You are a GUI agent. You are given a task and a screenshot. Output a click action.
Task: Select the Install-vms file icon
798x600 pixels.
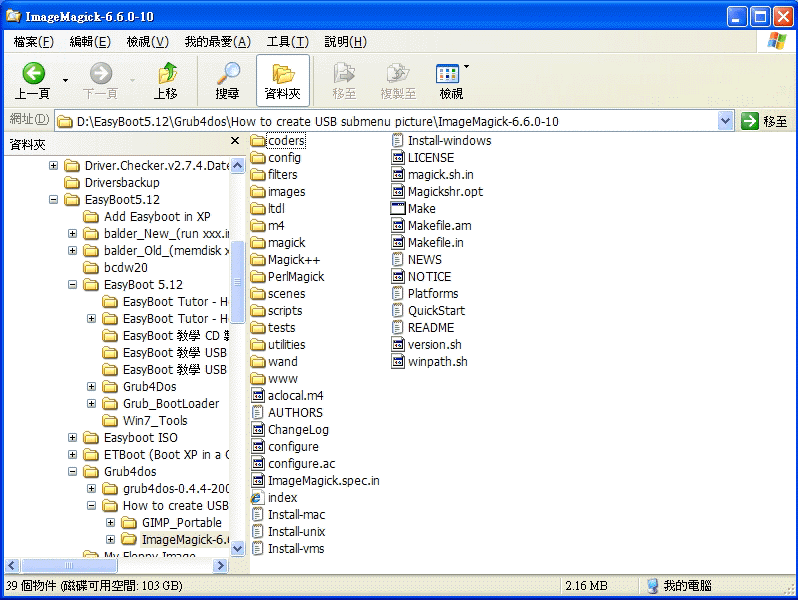point(259,549)
